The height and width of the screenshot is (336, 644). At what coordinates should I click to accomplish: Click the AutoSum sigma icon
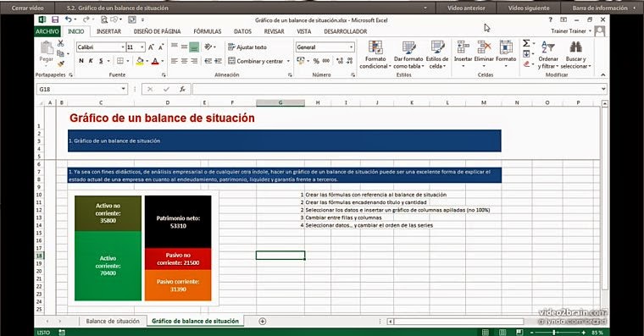point(526,43)
